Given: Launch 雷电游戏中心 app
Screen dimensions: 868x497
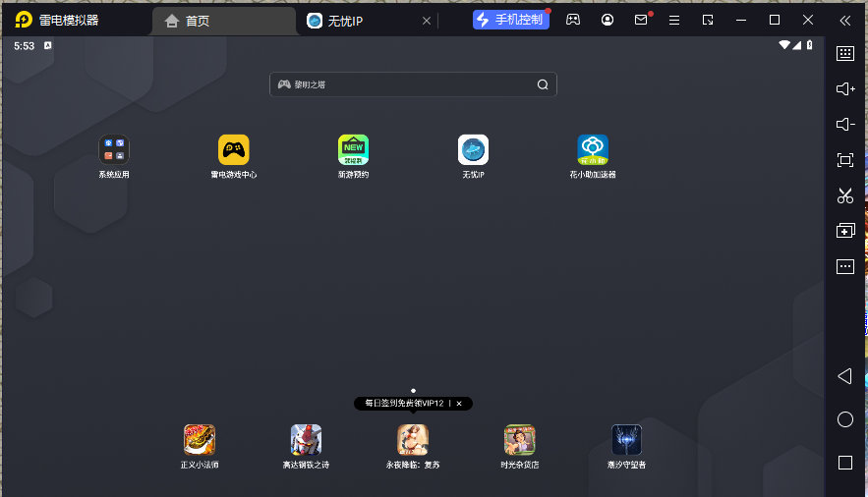Looking at the screenshot, I should point(234,150).
